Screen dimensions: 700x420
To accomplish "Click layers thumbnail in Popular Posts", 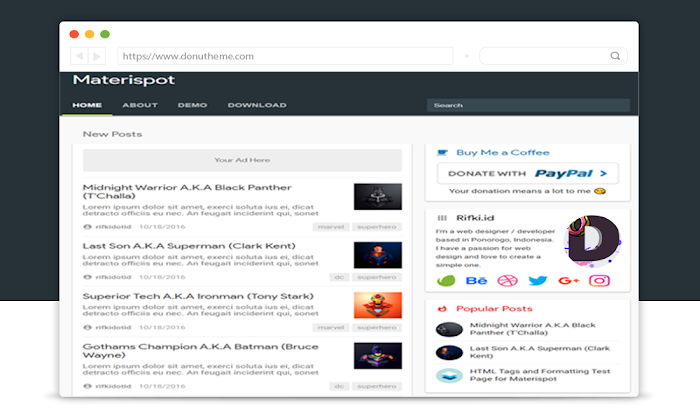I will [x=449, y=375].
